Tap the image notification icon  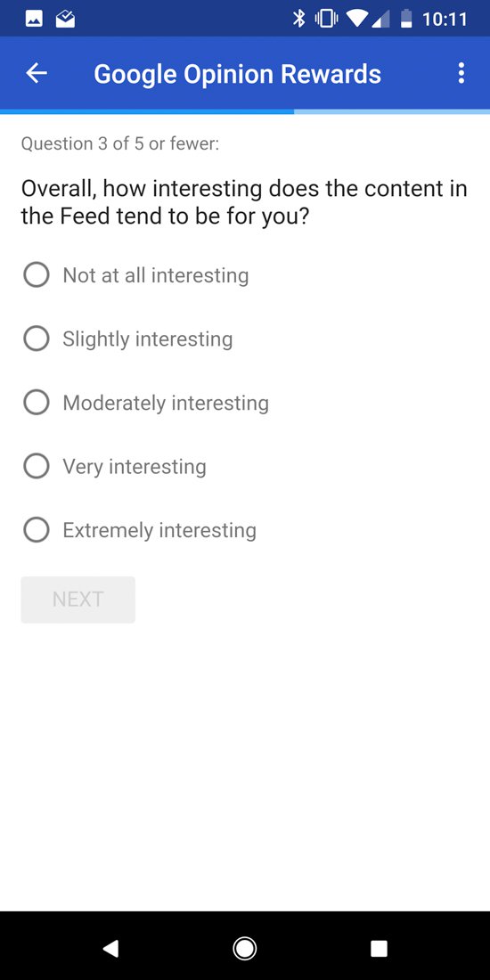tap(35, 20)
